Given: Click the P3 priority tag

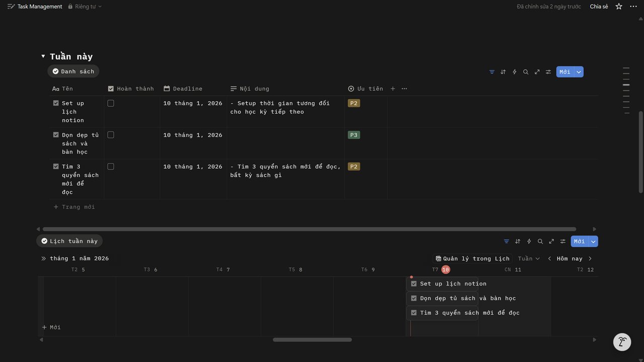Looking at the screenshot, I should point(354,135).
